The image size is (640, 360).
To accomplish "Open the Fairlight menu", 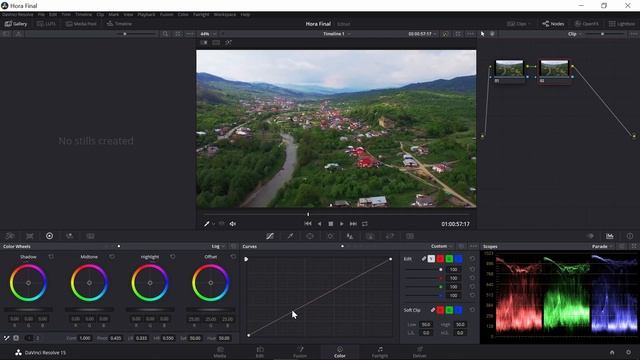I will click(x=201, y=14).
